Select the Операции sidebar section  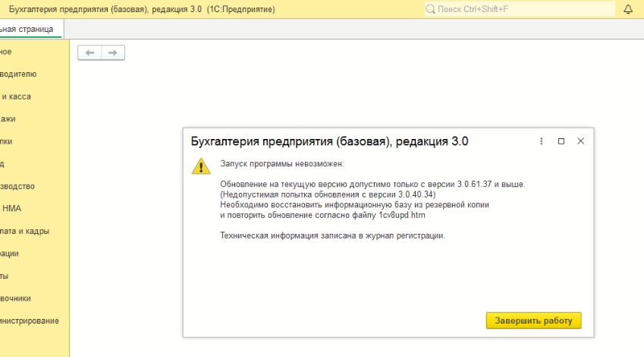click(10, 254)
